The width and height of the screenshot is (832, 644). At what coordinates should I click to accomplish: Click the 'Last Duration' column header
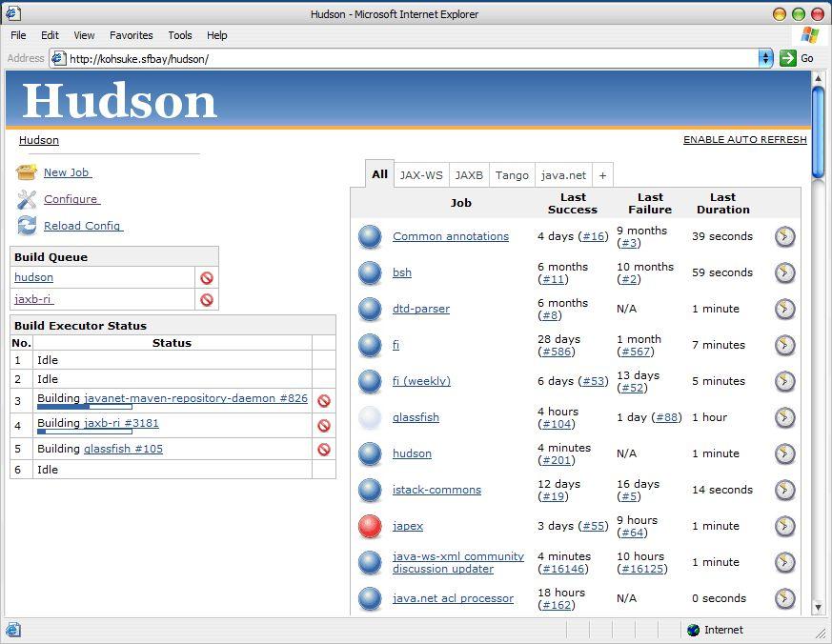[722, 203]
